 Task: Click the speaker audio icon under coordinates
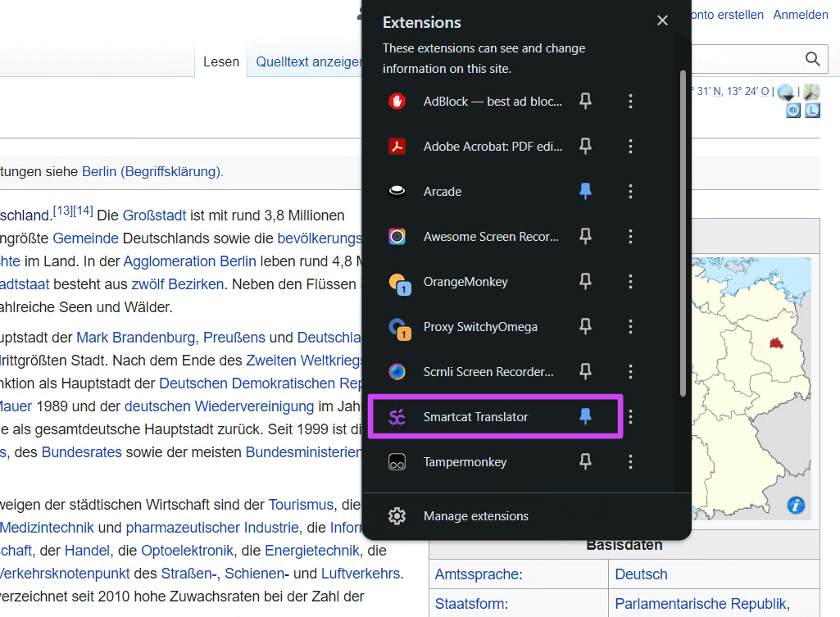click(x=793, y=111)
